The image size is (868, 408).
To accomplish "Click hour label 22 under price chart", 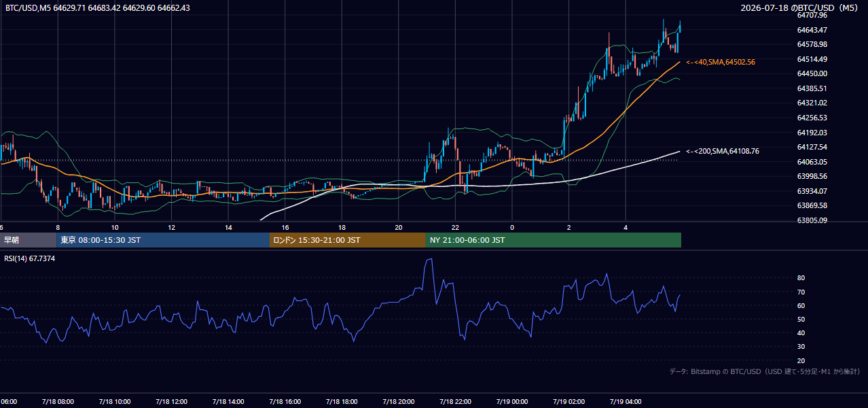I will [x=455, y=228].
